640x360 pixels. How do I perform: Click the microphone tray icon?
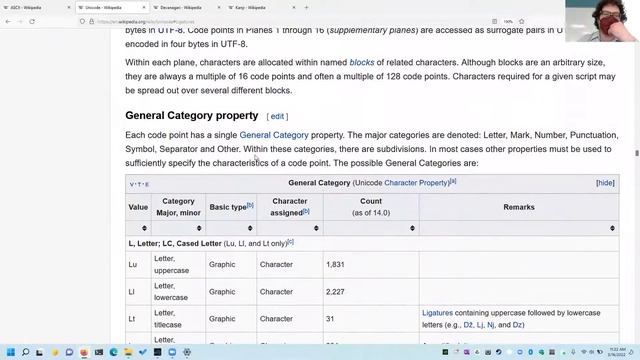(573, 352)
